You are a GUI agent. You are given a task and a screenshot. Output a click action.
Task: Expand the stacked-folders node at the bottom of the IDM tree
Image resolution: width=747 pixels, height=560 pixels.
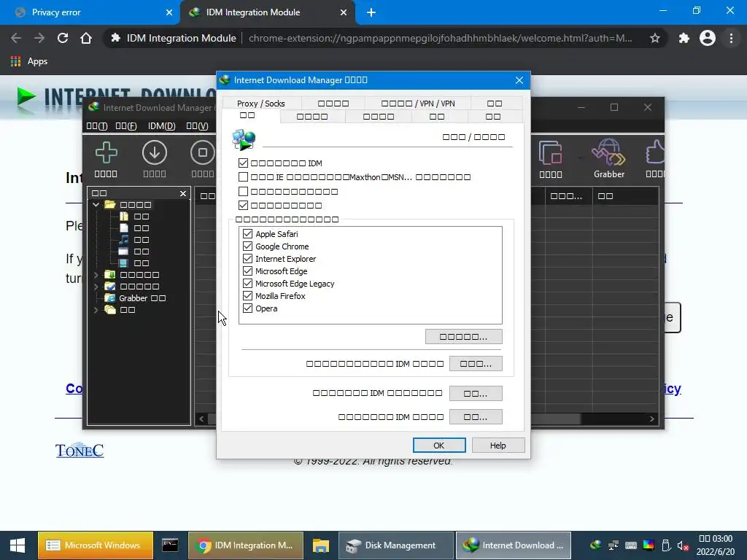96,309
